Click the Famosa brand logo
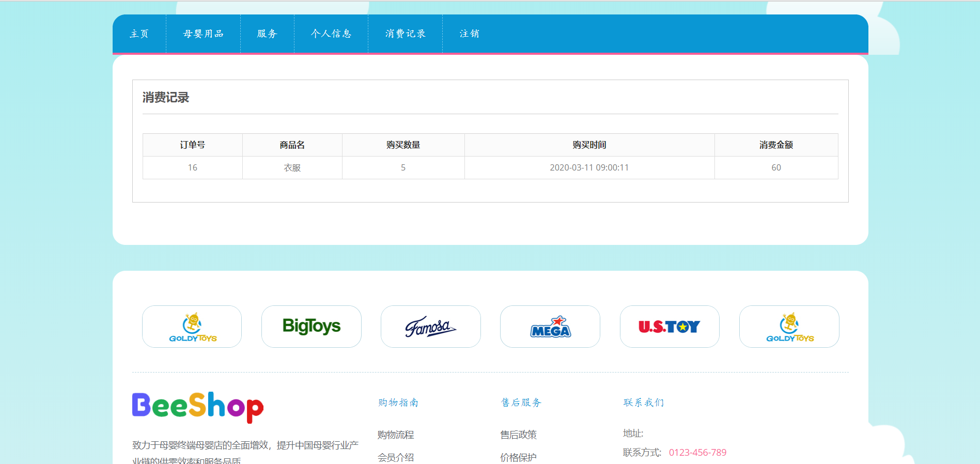980x464 pixels. (x=431, y=327)
